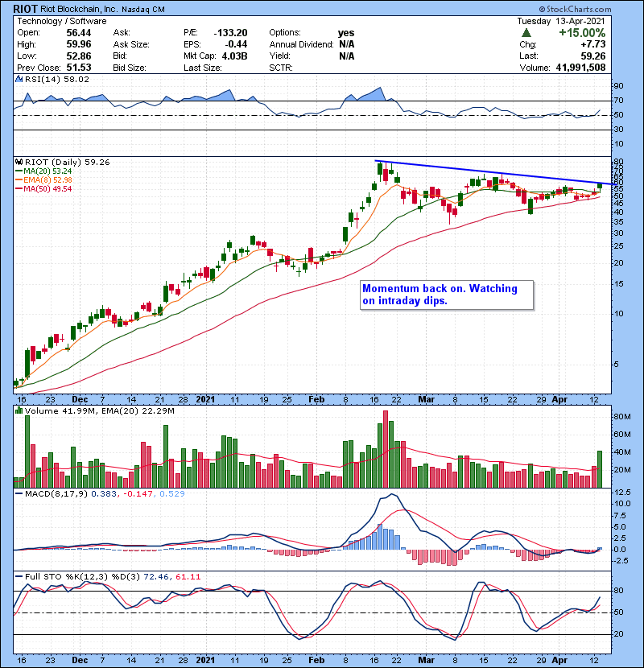Click the RIOT candlestick icon beside Daily
This screenshot has height=668, width=644.
[x=19, y=163]
